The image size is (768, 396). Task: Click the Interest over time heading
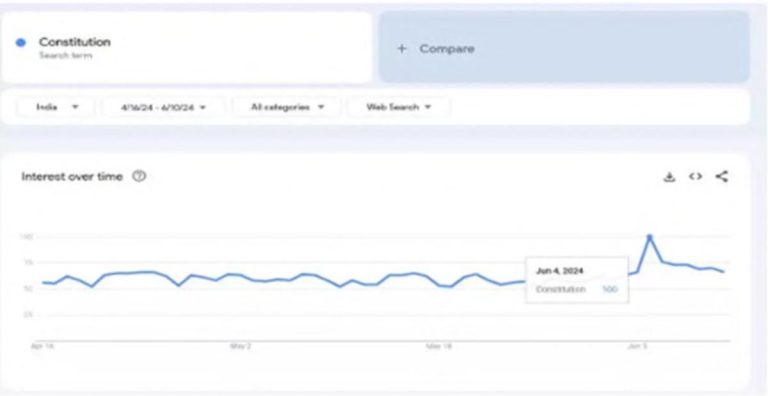(x=72, y=176)
